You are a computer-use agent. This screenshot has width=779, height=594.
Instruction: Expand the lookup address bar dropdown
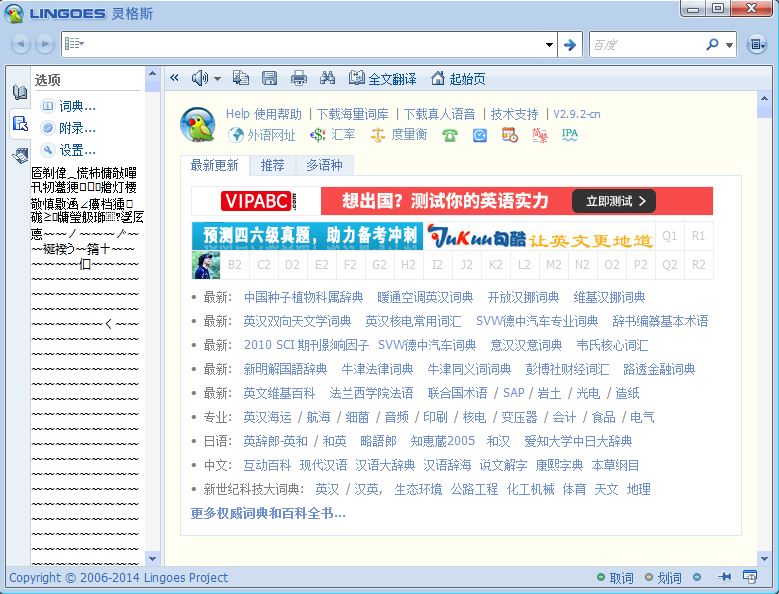(x=549, y=45)
